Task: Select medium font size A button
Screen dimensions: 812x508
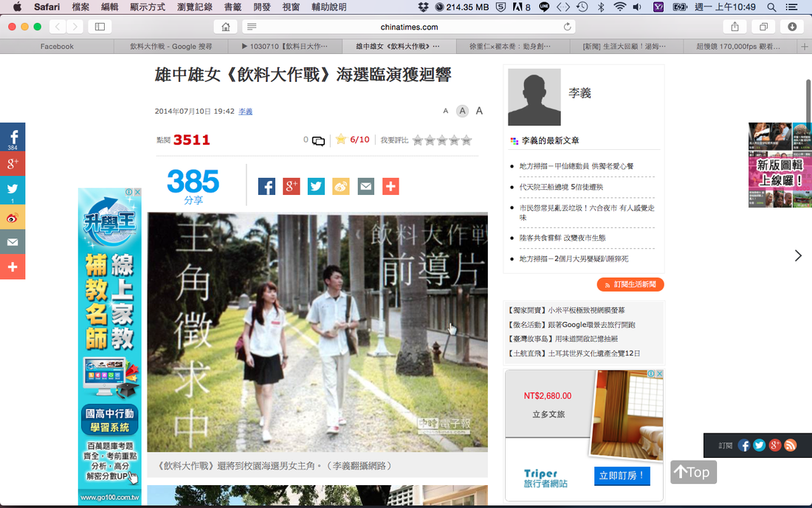Action: click(462, 111)
